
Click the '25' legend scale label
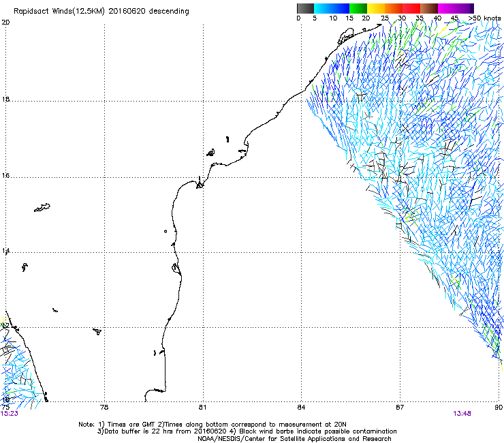(x=384, y=18)
